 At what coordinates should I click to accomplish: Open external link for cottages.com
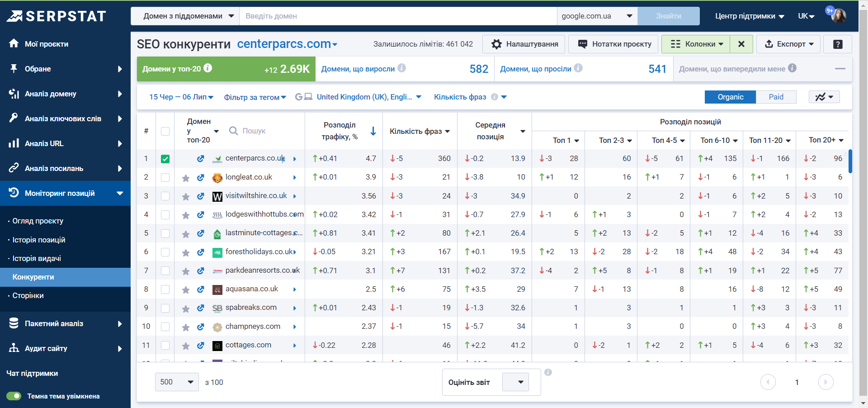[x=201, y=346]
